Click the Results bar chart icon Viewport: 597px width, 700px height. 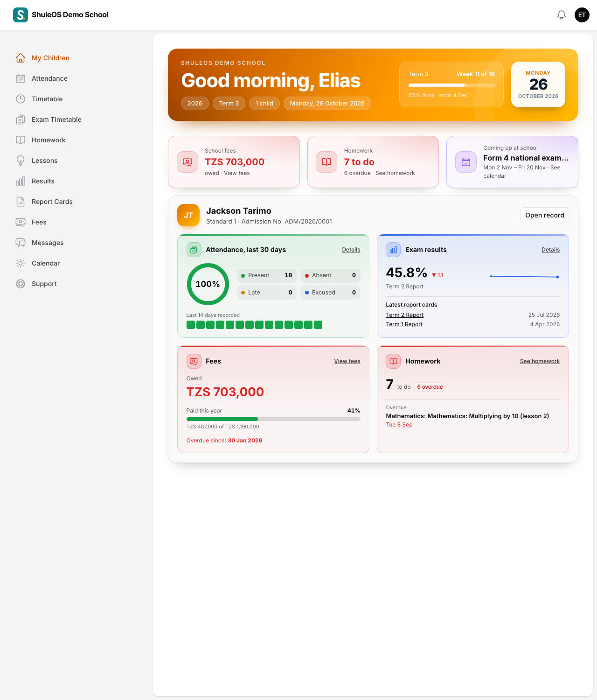click(21, 181)
